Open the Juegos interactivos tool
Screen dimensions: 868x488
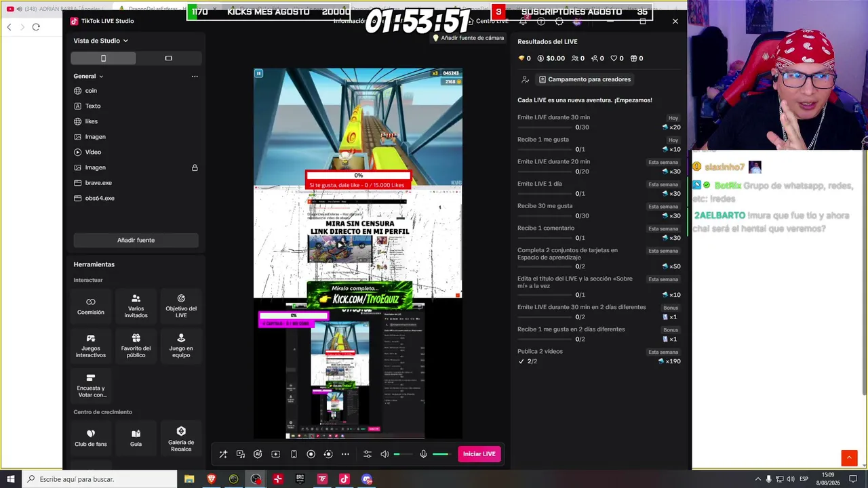point(91,346)
